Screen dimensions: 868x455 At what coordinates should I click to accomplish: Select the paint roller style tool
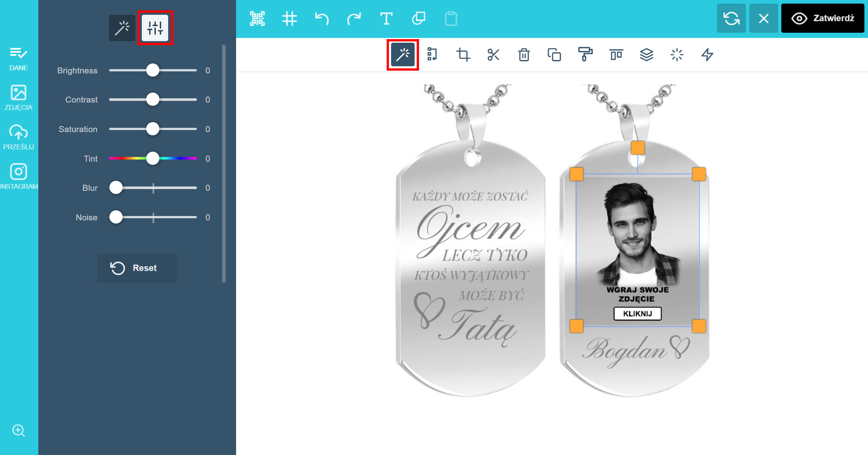tap(585, 55)
